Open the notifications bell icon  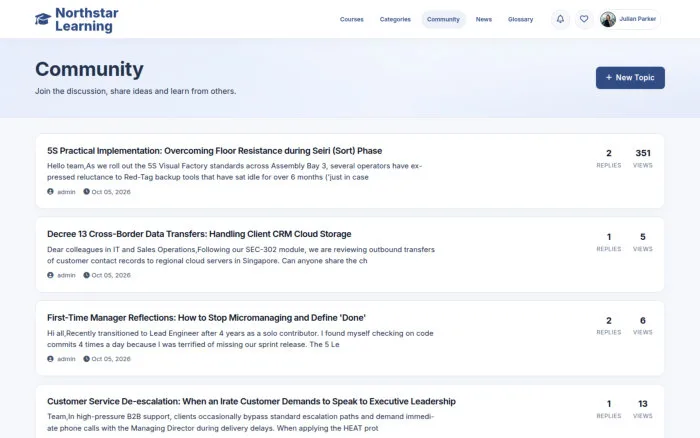pyautogui.click(x=560, y=19)
